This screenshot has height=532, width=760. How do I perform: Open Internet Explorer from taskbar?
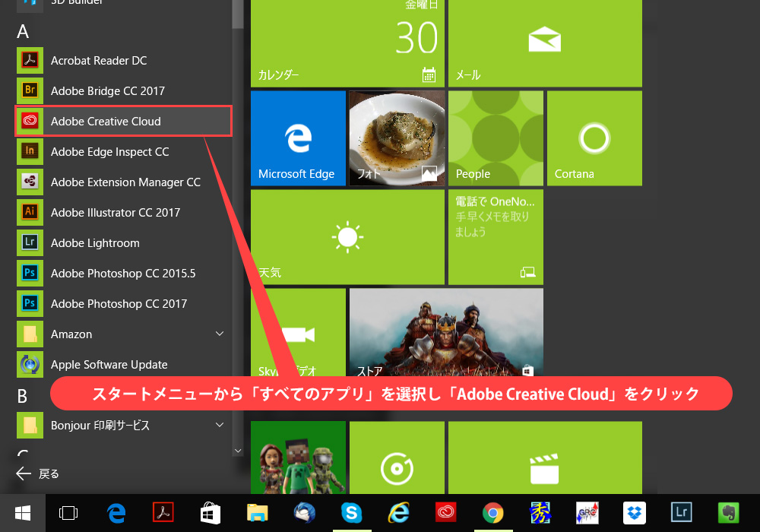pos(398,513)
